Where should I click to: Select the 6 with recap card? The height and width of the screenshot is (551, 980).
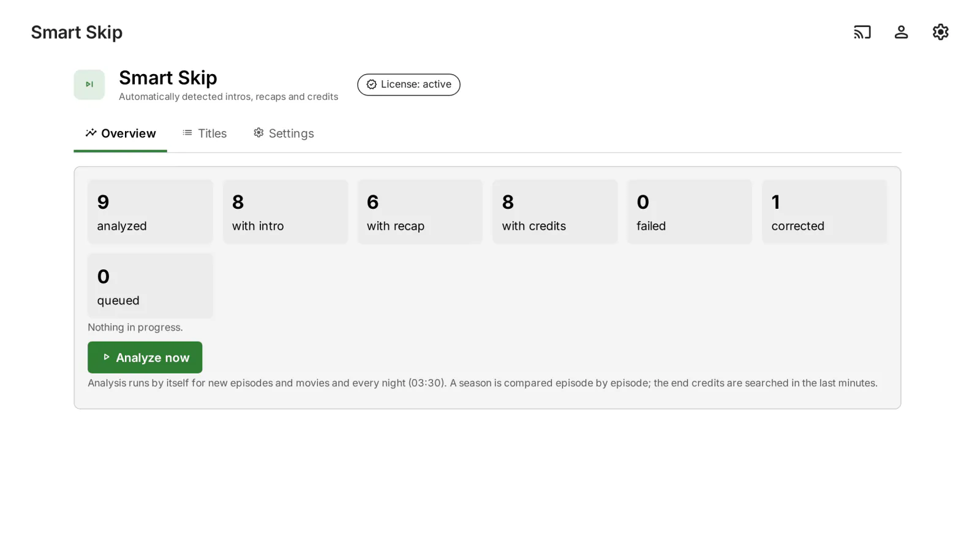[x=420, y=212]
